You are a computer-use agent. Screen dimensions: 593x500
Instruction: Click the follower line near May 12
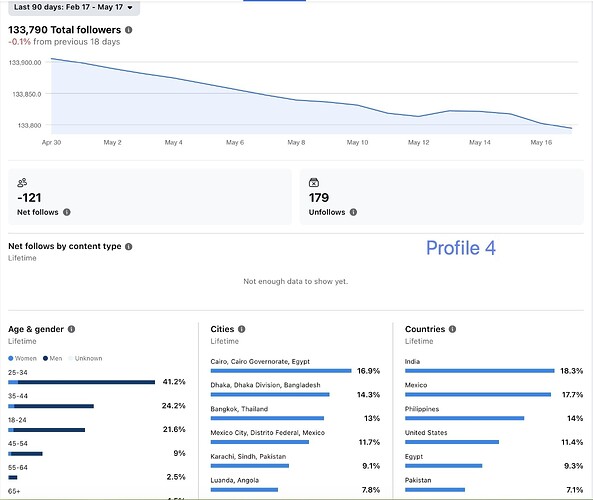click(419, 116)
